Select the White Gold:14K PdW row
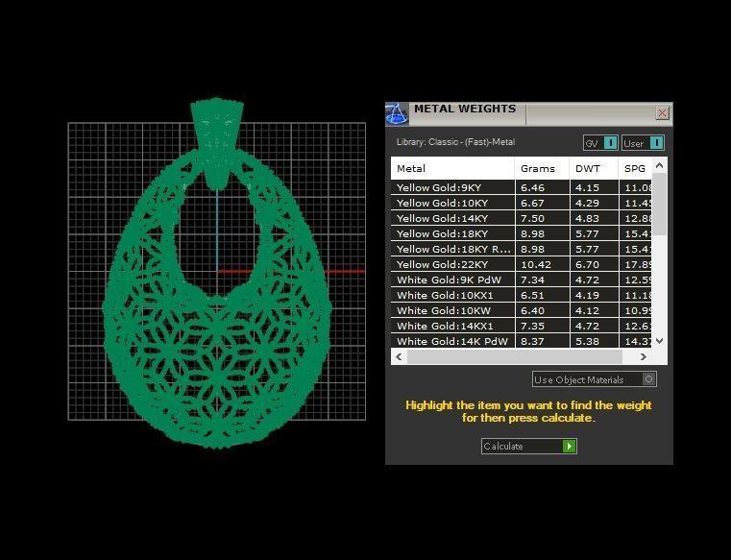Image resolution: width=731 pixels, height=560 pixels. point(522,341)
